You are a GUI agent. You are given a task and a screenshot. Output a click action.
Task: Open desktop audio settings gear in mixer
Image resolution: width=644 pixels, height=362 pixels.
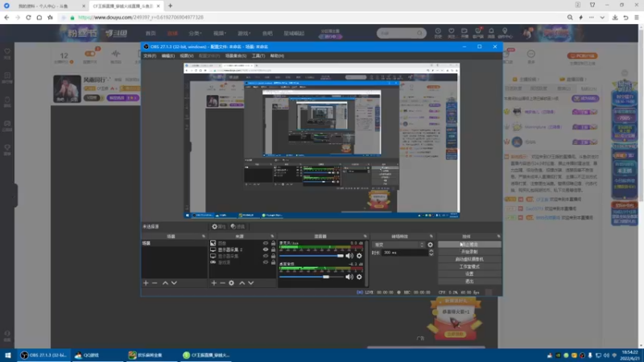click(x=359, y=277)
